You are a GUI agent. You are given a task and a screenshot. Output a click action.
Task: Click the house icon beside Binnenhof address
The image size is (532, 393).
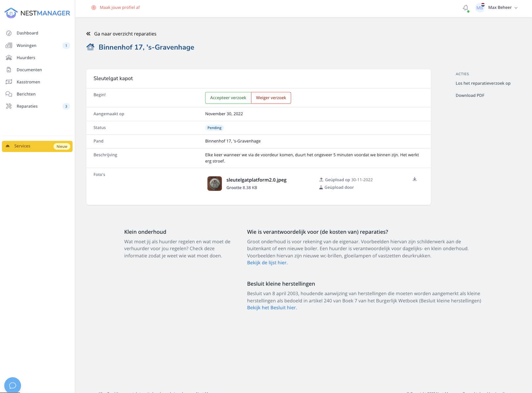(90, 47)
